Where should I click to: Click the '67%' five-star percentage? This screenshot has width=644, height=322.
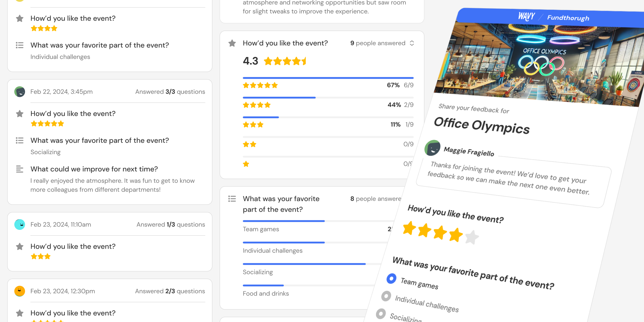point(393,85)
